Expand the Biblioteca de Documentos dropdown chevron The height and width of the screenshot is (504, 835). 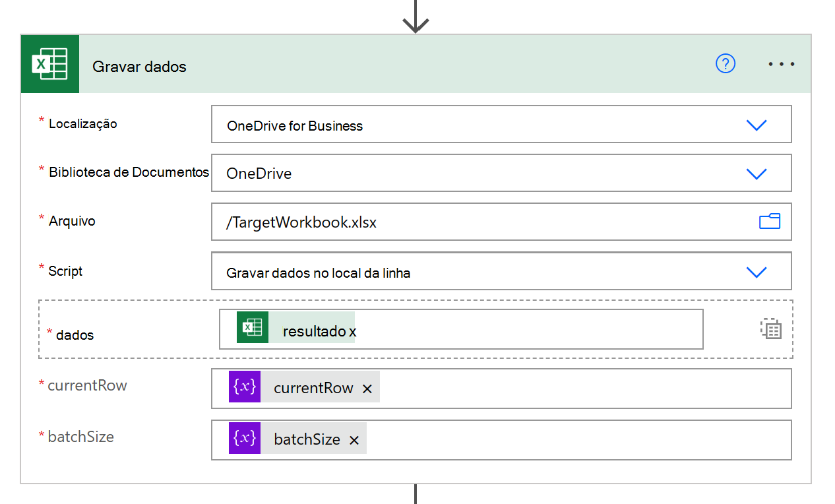pyautogui.click(x=756, y=173)
